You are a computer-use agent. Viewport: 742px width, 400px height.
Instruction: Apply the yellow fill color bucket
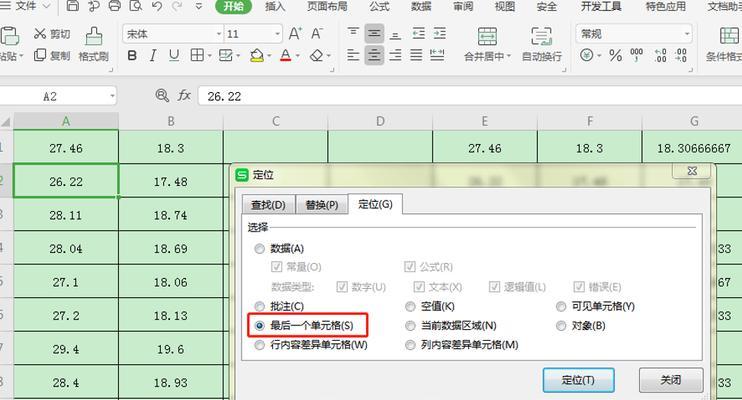[256, 55]
